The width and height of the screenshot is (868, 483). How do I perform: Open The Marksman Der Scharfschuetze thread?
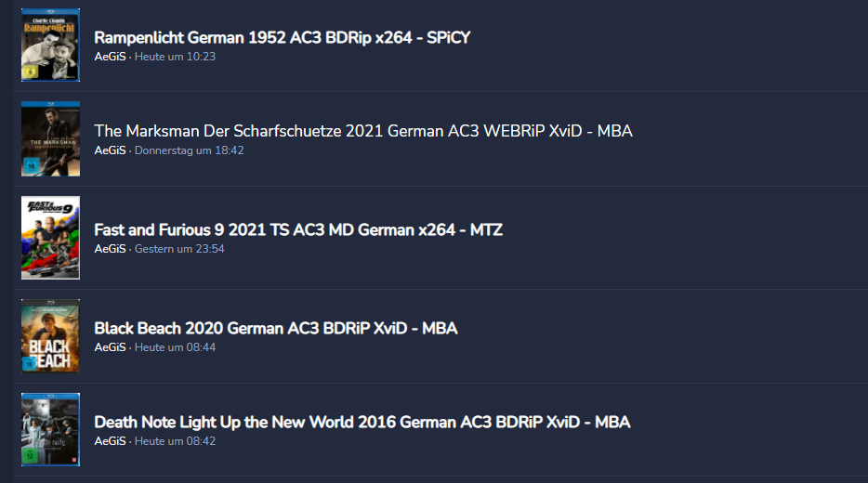(362, 131)
